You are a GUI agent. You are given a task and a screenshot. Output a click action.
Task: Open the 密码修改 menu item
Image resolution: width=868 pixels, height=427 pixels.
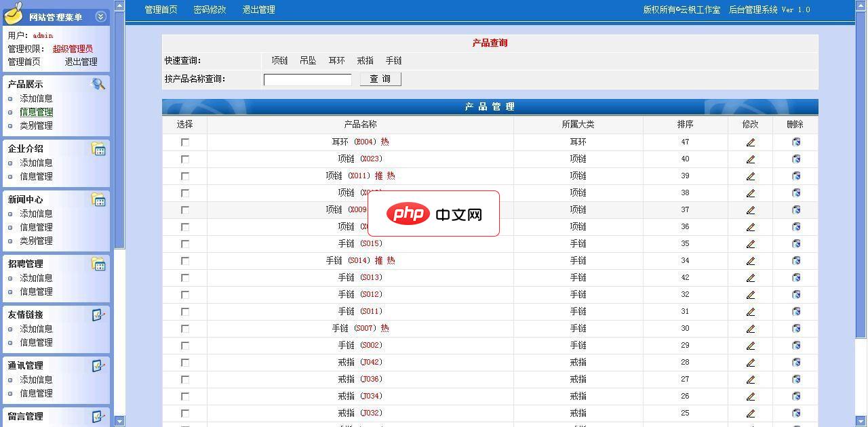click(x=210, y=9)
